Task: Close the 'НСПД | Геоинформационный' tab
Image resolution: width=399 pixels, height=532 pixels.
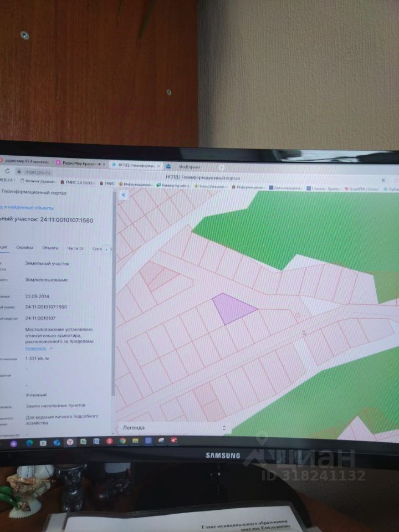Action: [x=158, y=166]
